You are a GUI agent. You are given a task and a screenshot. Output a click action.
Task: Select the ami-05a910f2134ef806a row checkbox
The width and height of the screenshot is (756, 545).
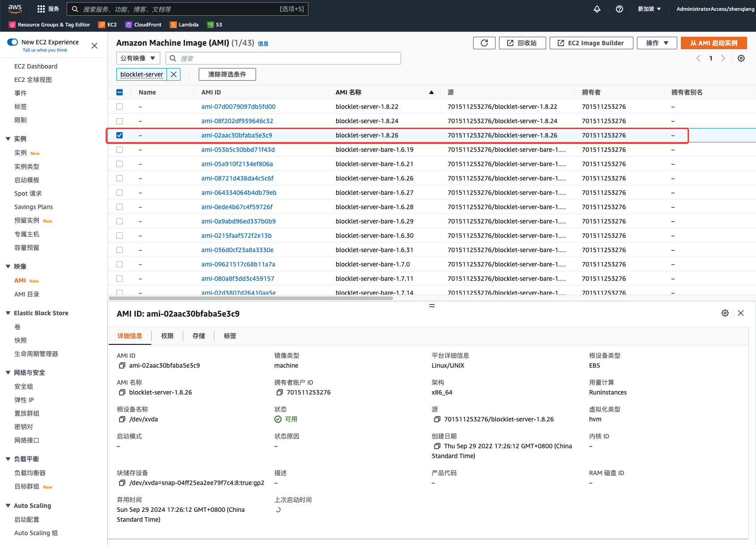click(x=120, y=164)
